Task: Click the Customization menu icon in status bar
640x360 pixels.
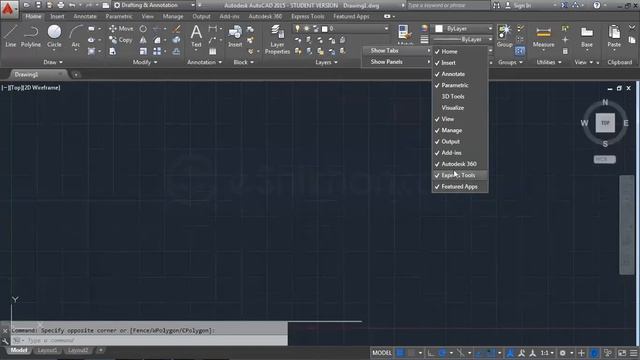Action: [x=633, y=353]
